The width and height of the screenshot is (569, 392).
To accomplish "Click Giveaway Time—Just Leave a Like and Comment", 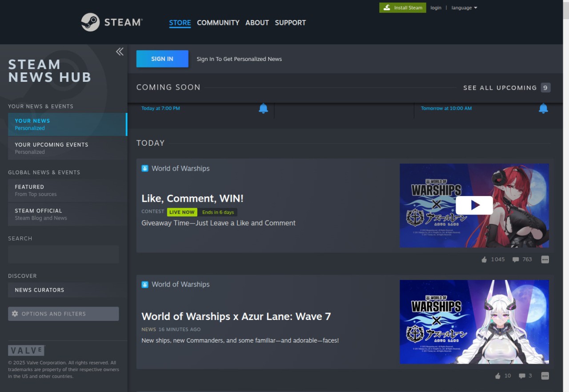I will (x=218, y=223).
